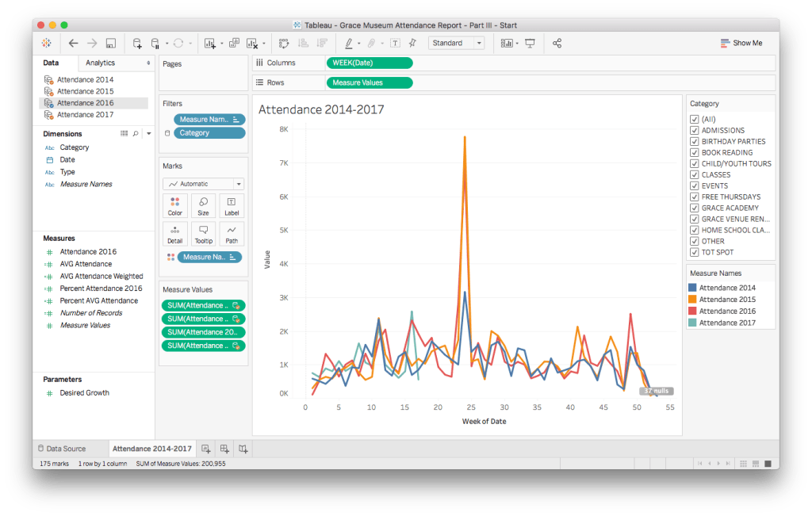Add new worksheet tab icon at bottom

pyautogui.click(x=205, y=449)
